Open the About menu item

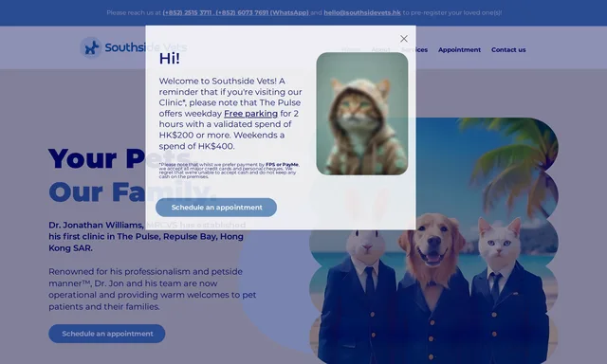381,49
